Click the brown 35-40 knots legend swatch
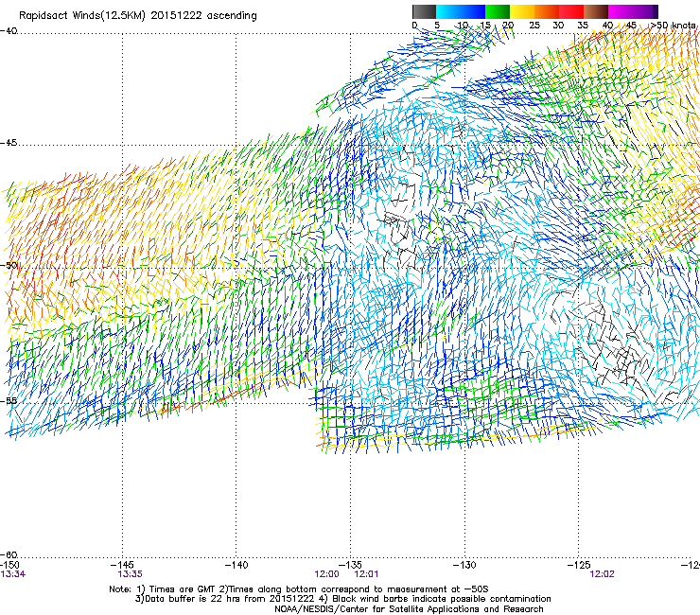 point(596,11)
